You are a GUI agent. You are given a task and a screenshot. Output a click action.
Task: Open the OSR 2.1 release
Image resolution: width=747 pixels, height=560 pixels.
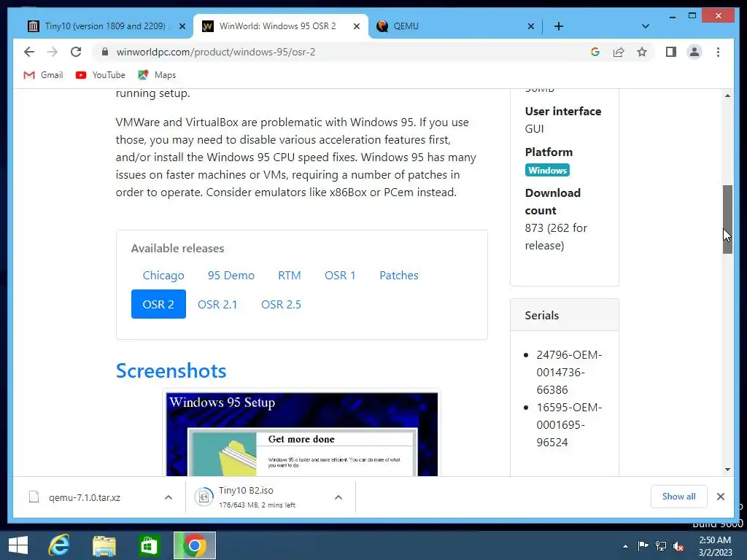coord(217,304)
